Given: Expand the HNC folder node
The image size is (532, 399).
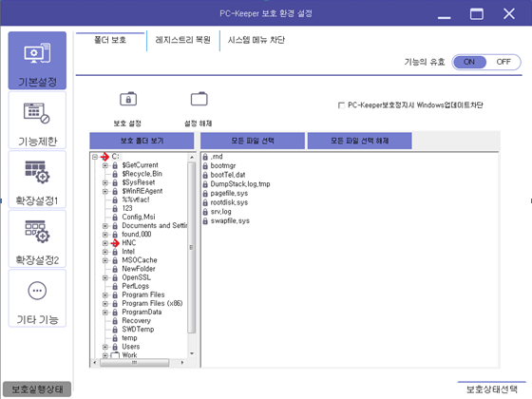Looking at the screenshot, I should 105,243.
